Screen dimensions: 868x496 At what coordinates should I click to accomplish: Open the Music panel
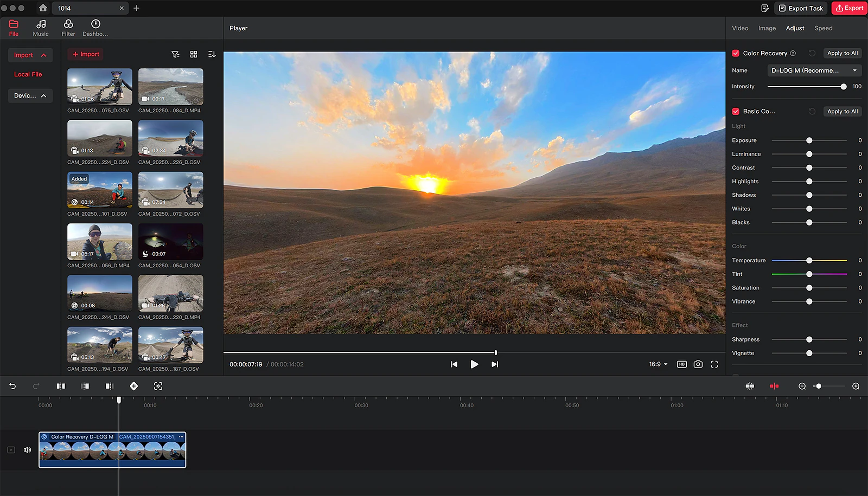(41, 28)
